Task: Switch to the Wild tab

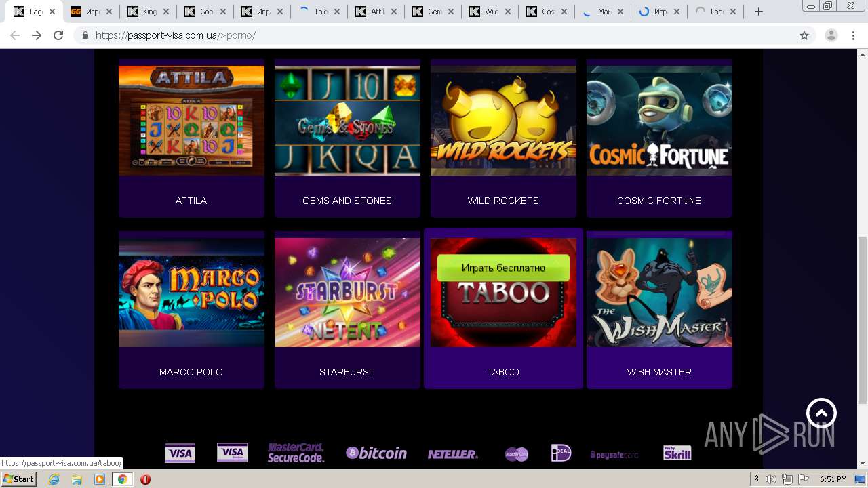Action: coord(491,12)
